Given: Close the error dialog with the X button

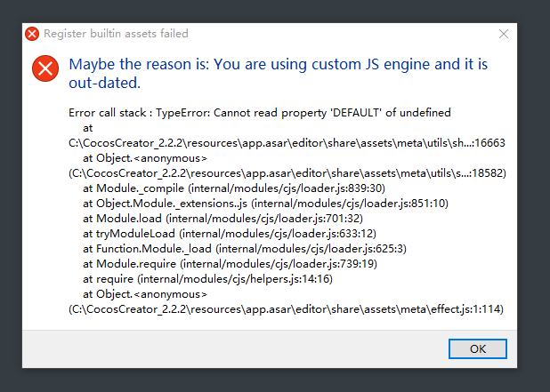Looking at the screenshot, I should 504,34.
